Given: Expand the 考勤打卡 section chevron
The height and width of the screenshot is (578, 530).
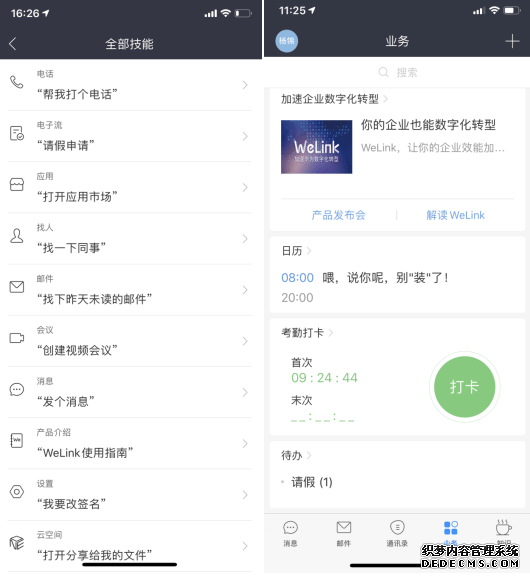Looking at the screenshot, I should 331,333.
